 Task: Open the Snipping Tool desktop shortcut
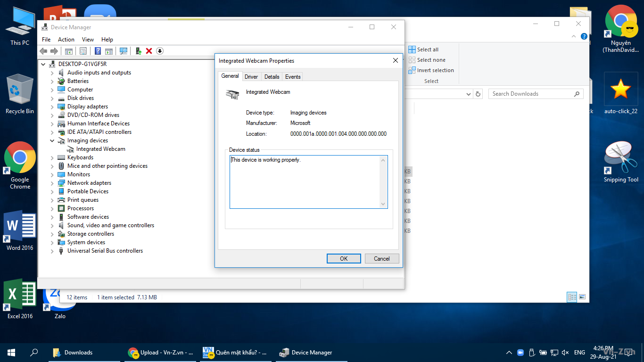click(621, 162)
